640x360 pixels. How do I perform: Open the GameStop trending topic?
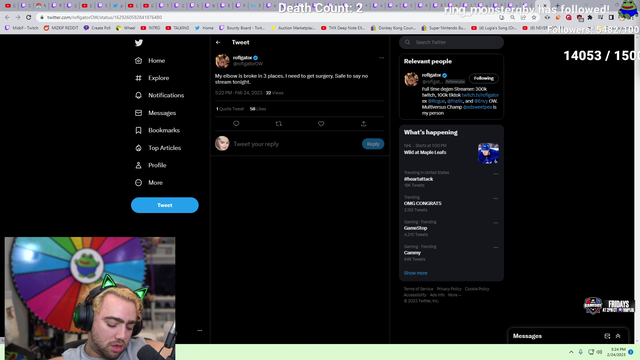416,228
